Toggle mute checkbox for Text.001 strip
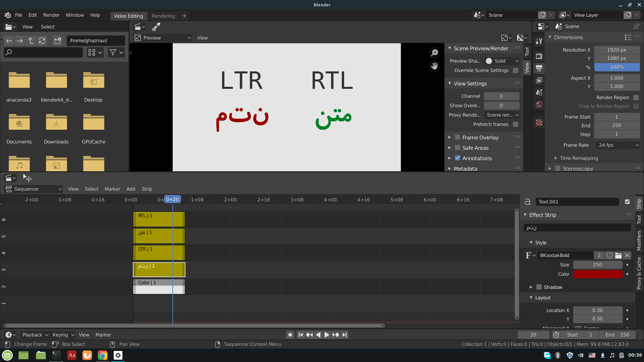Image resolution: width=644 pixels, height=362 pixels. [x=627, y=202]
